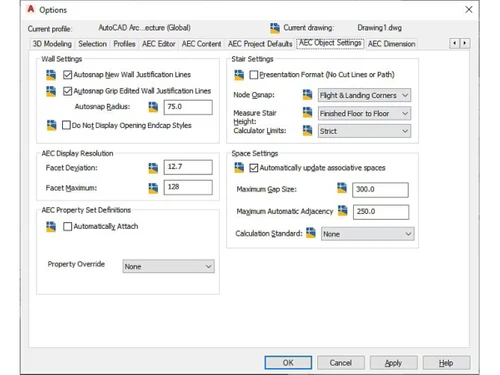Open Measure Stair Height dropdown
Viewport: 500px width, 375px height.
[364, 113]
